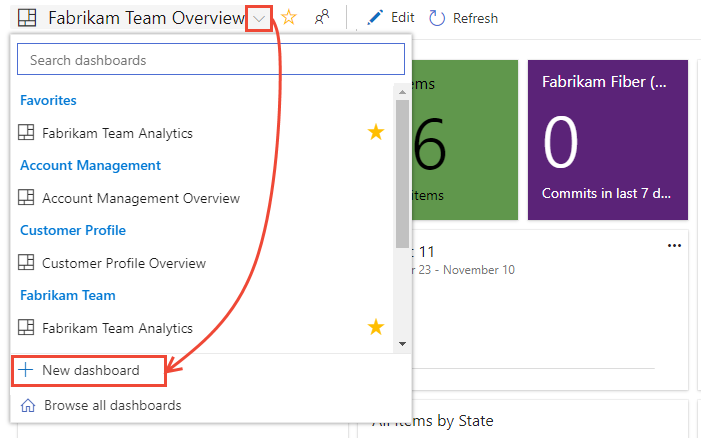
Task: Click the New dashboard option
Action: (89, 371)
